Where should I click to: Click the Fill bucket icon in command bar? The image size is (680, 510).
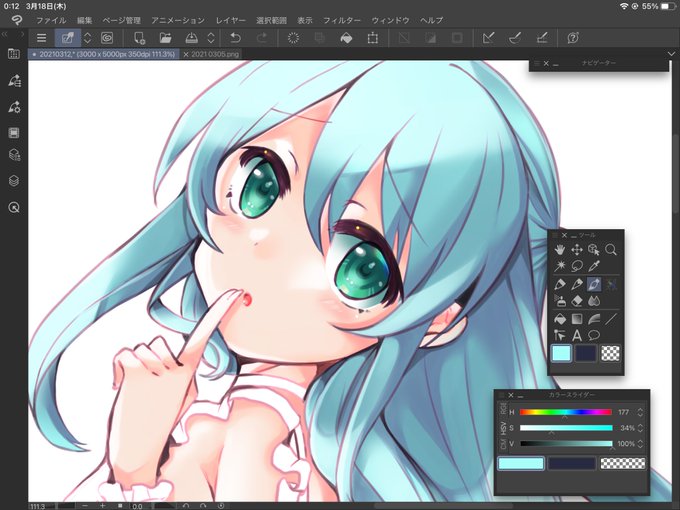coord(346,38)
